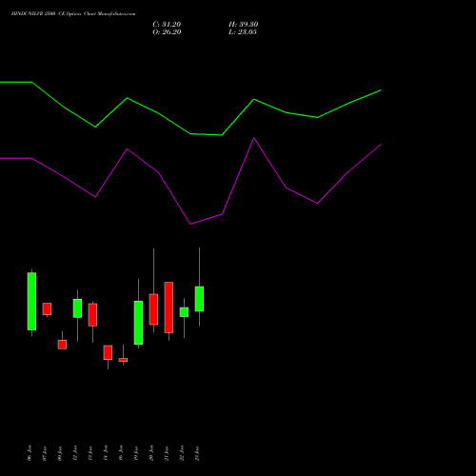
Task: Click the 07 Jan date axis label
Action: 45,453
